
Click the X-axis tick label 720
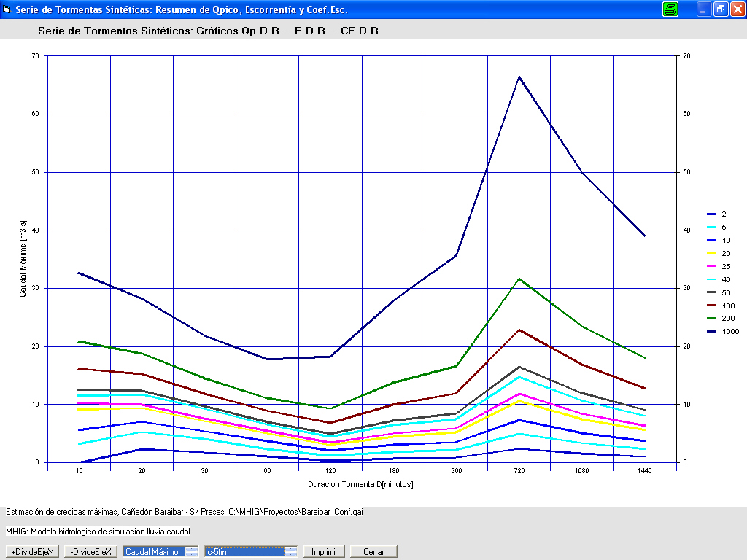tap(519, 471)
